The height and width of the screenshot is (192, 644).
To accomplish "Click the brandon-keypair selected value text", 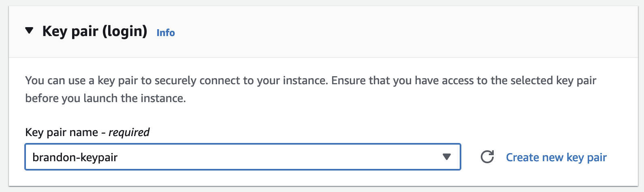I will (75, 157).
